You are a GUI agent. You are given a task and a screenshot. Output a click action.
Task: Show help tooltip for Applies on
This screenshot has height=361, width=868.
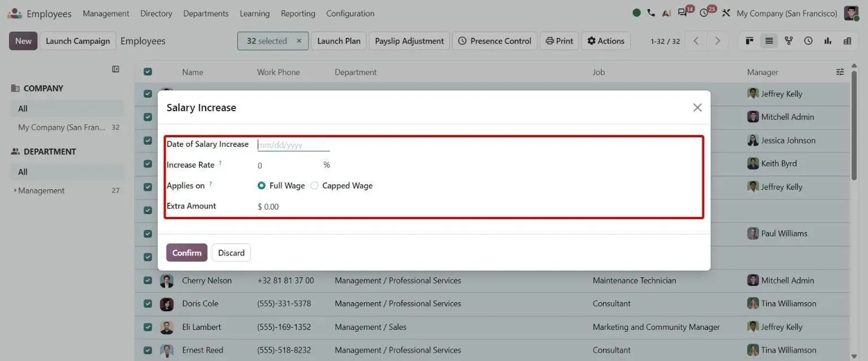click(211, 184)
